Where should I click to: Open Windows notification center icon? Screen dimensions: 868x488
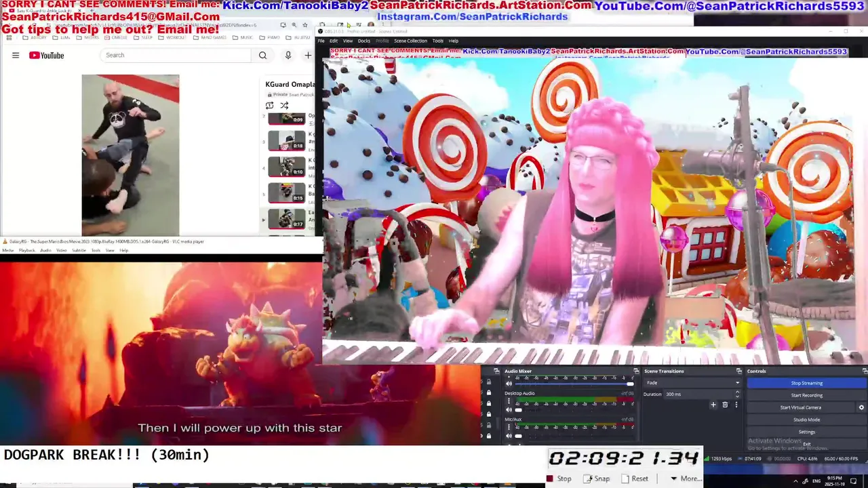[x=853, y=481]
